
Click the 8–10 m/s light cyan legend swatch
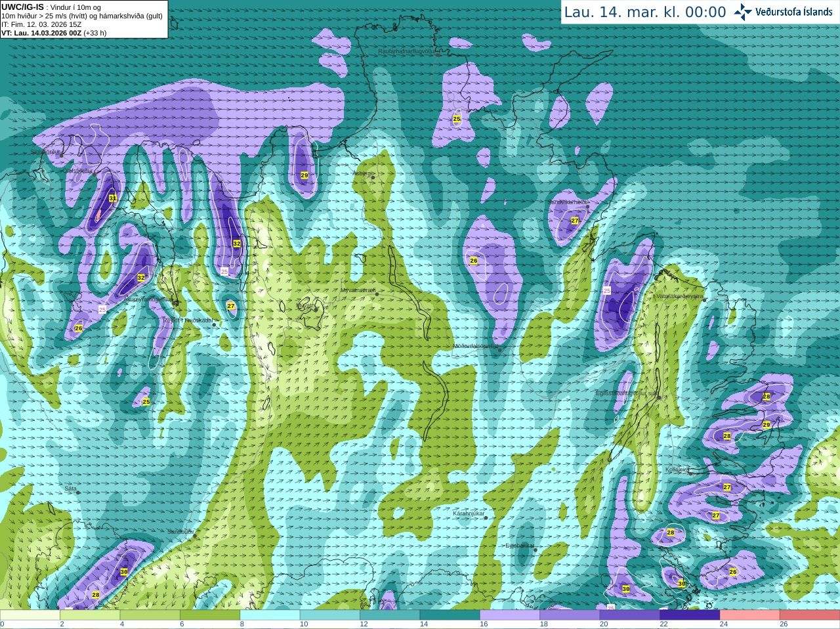pyautogui.click(x=270, y=615)
